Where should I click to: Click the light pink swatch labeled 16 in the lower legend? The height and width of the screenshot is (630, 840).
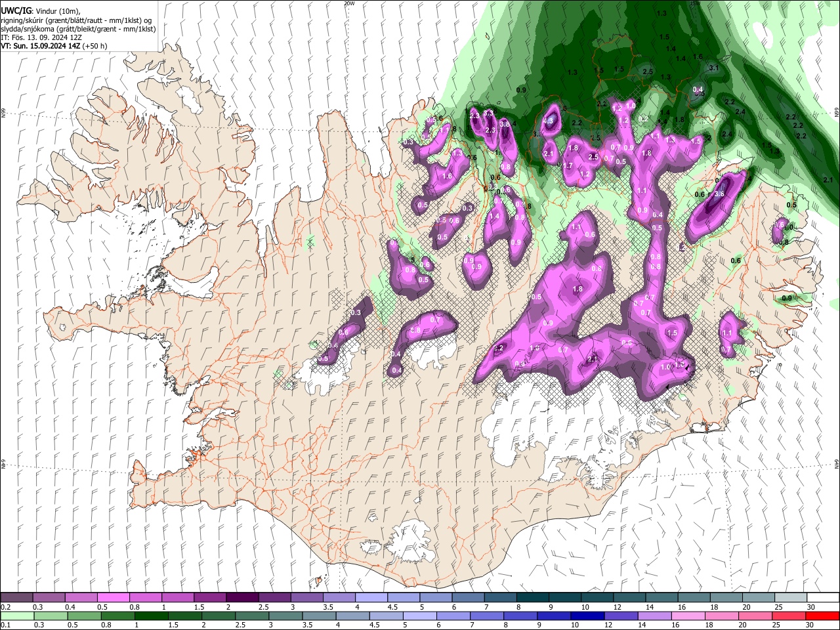[688, 616]
